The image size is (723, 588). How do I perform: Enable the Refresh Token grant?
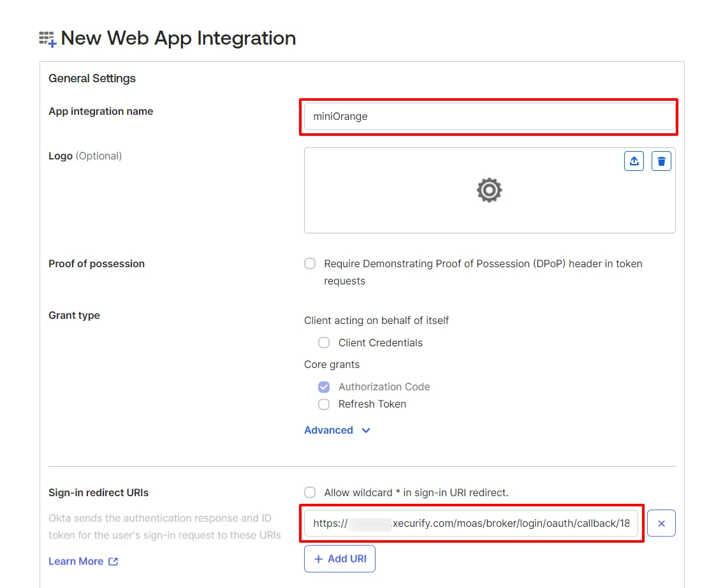click(x=324, y=404)
